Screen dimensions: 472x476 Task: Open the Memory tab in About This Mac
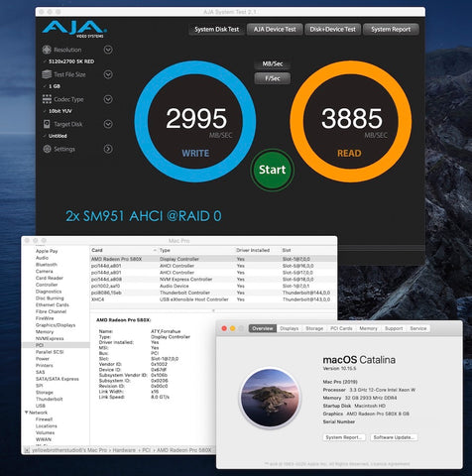tap(368, 328)
